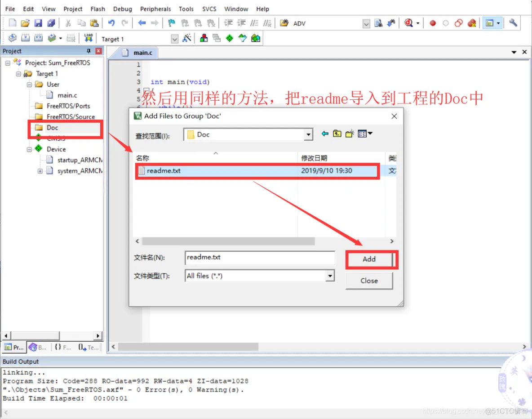The width and height of the screenshot is (532, 419).
Task: Start incremental find icon
Action: coord(391,23)
